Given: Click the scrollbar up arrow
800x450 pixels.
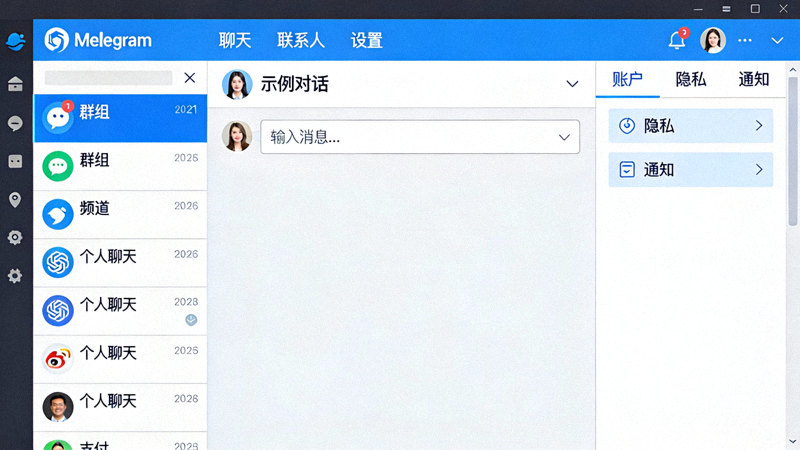Looking at the screenshot, I should (792, 70).
